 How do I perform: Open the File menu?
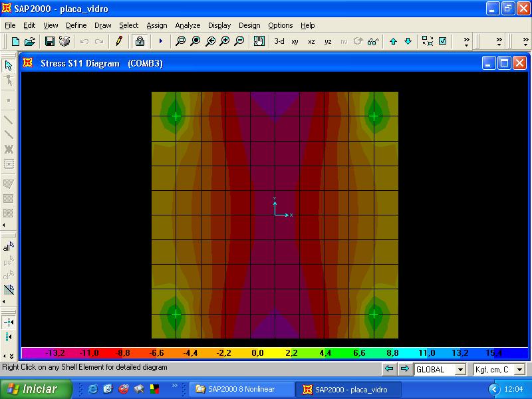click(x=10, y=25)
